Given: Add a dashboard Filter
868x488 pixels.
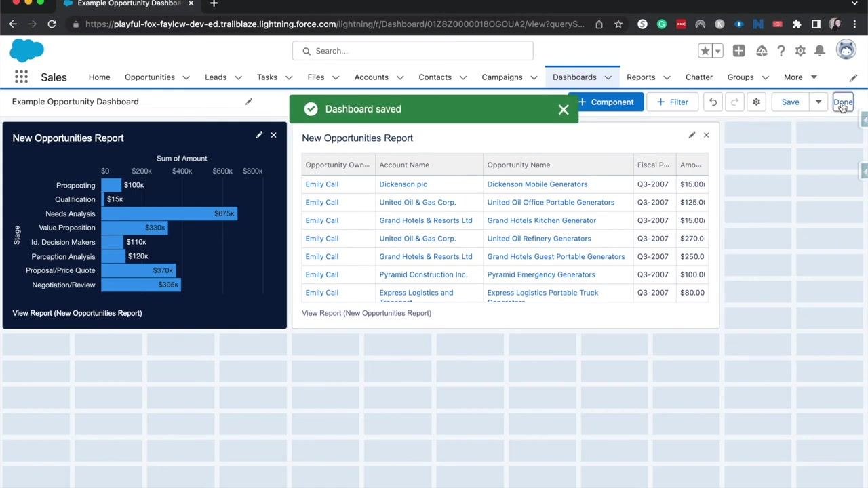Looking at the screenshot, I should (673, 102).
